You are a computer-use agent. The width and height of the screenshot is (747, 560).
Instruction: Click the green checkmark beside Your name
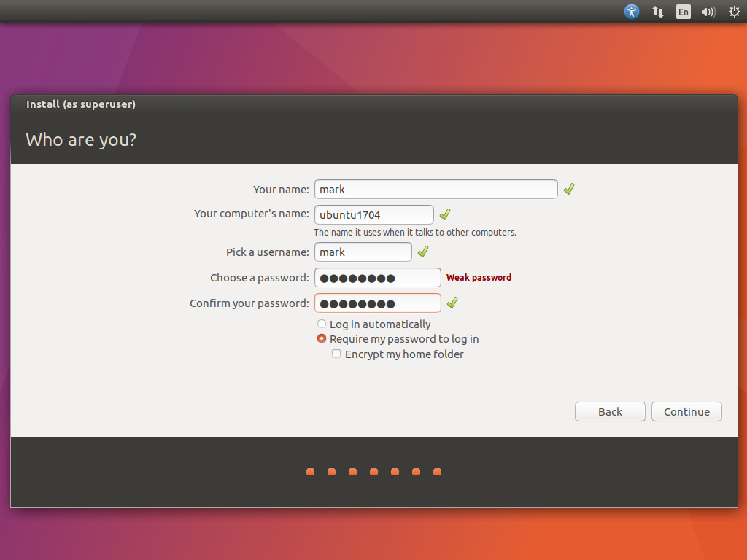[x=569, y=189]
